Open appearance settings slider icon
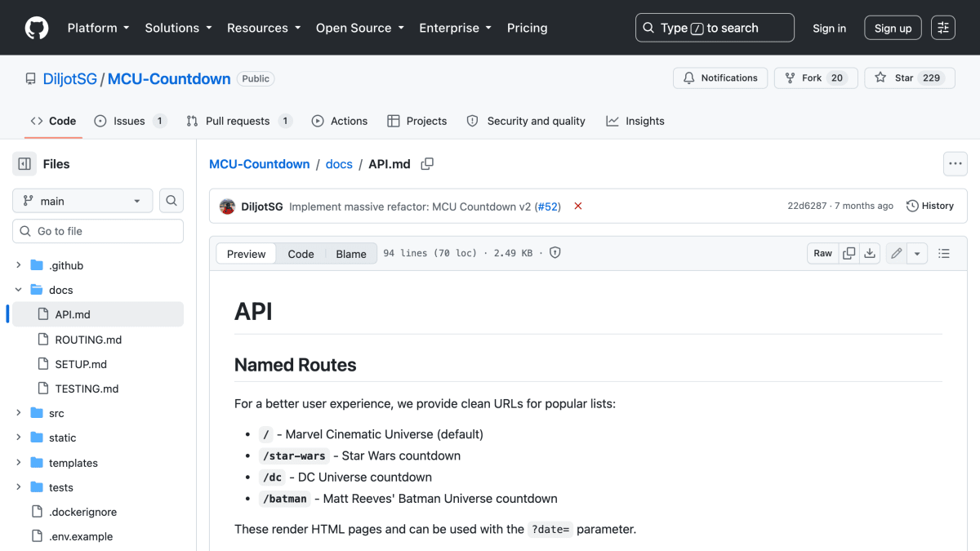Image resolution: width=980 pixels, height=551 pixels. [943, 28]
